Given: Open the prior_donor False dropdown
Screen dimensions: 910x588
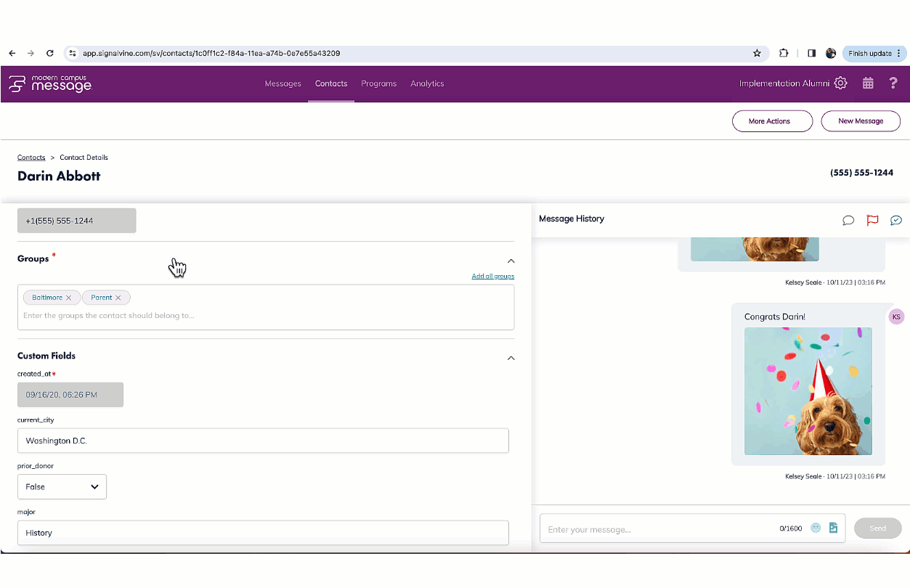Looking at the screenshot, I should click(x=62, y=486).
